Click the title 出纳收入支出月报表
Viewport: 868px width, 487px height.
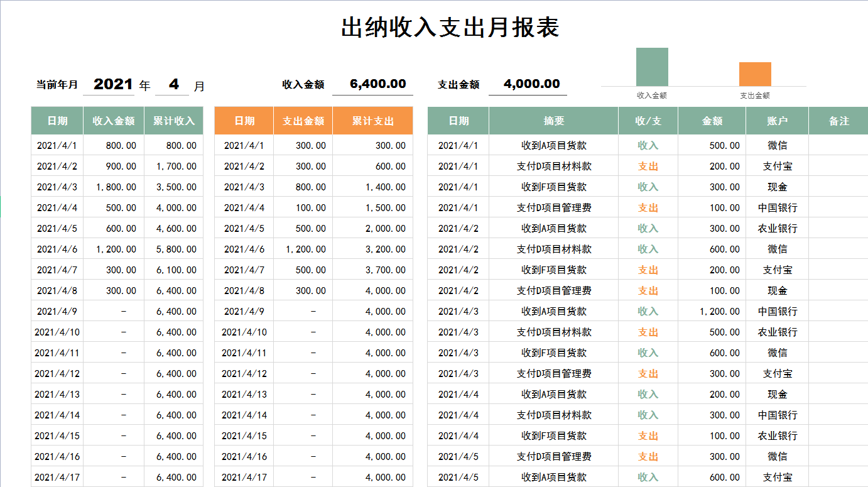[x=450, y=27]
